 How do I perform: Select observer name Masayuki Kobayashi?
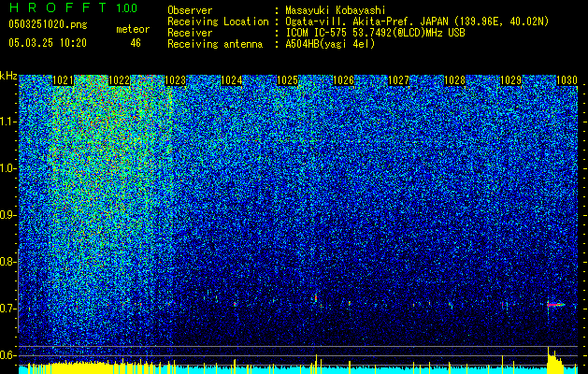pyautogui.click(x=336, y=10)
